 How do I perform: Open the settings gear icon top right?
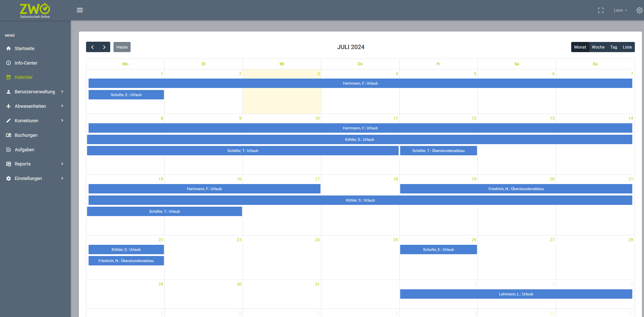639,10
